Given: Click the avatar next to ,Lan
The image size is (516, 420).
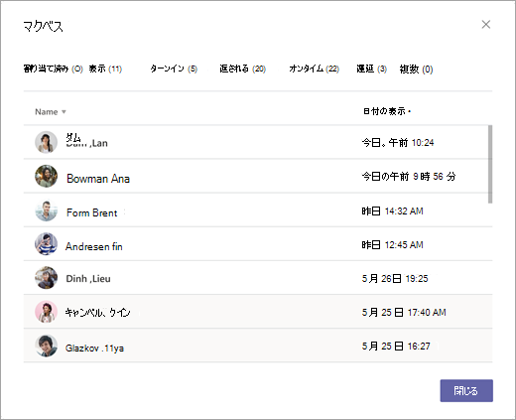Looking at the screenshot, I should [x=47, y=142].
